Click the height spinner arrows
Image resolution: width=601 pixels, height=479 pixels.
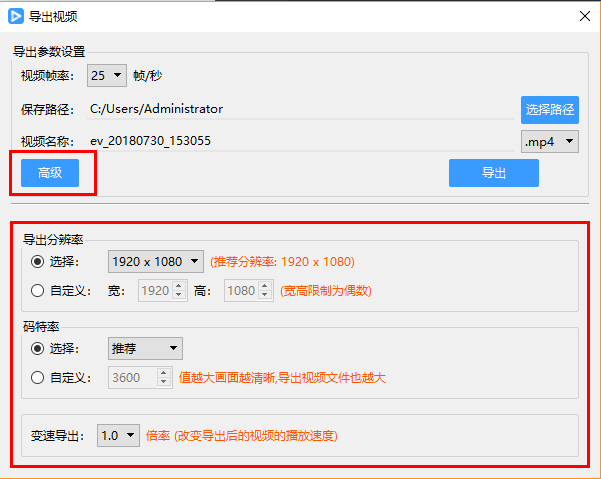pos(265,291)
